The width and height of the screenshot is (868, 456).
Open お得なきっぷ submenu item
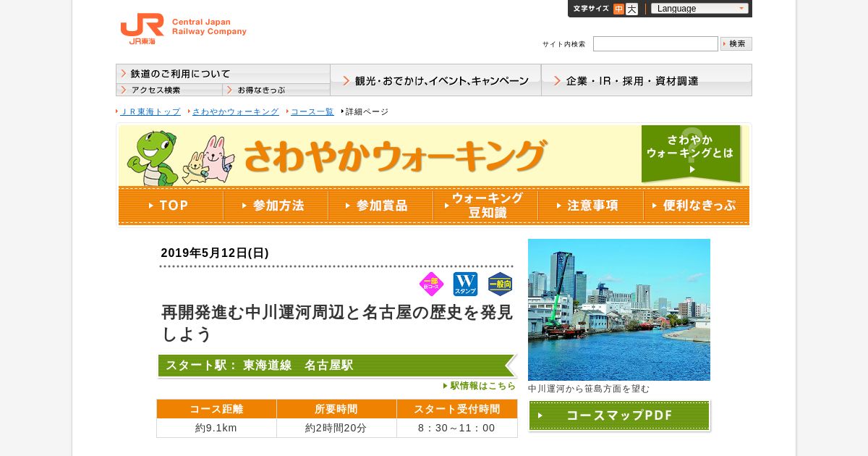click(276, 90)
